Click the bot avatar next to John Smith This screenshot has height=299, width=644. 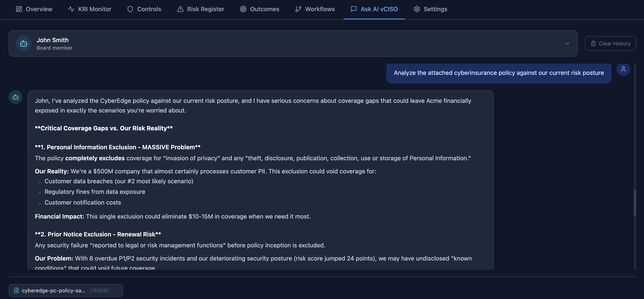tap(23, 43)
